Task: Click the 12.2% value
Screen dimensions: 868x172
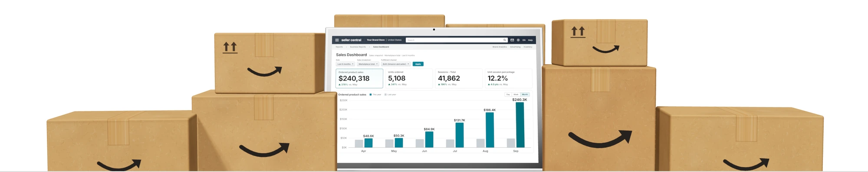Action: [x=497, y=78]
